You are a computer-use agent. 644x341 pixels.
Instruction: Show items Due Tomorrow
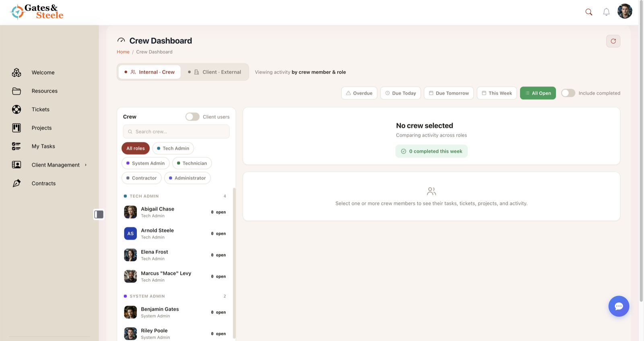(x=449, y=93)
